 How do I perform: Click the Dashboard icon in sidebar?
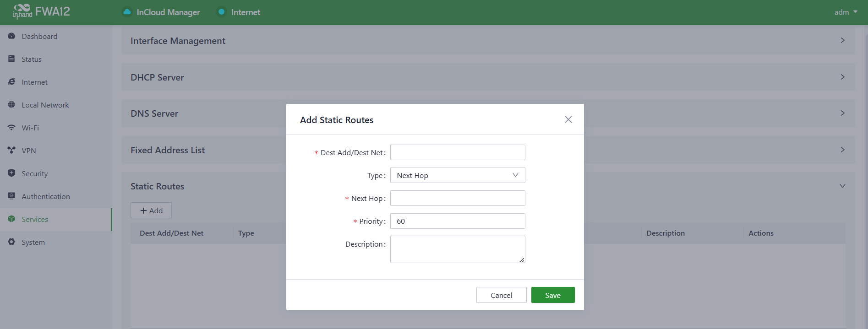[11, 36]
